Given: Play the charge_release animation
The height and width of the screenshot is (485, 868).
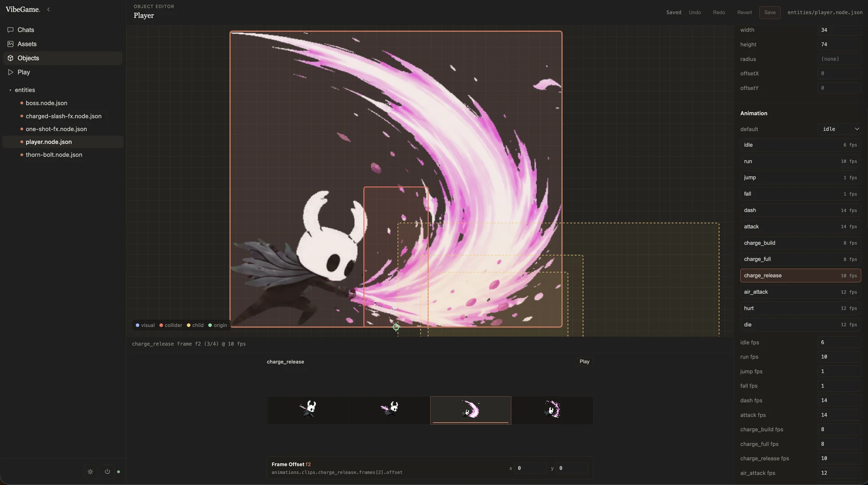Looking at the screenshot, I should pyautogui.click(x=584, y=361).
